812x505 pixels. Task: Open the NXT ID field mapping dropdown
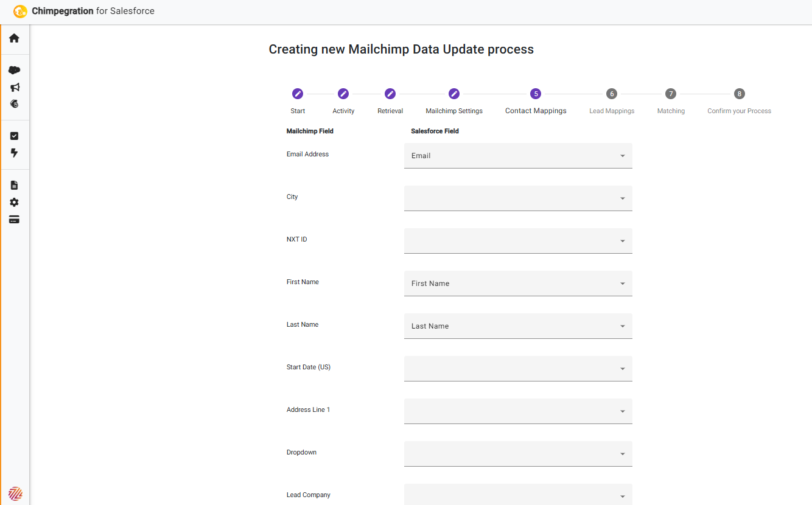[x=517, y=241]
